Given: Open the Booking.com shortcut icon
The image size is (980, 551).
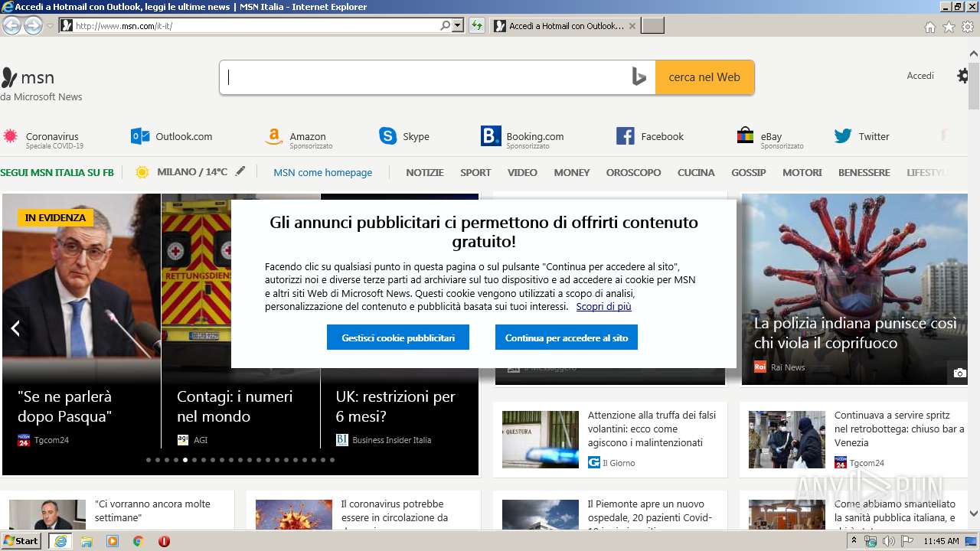Looking at the screenshot, I should [x=491, y=136].
